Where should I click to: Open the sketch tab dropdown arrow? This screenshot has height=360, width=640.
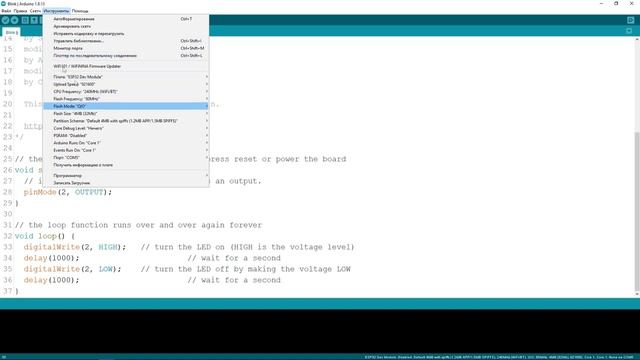tap(629, 31)
